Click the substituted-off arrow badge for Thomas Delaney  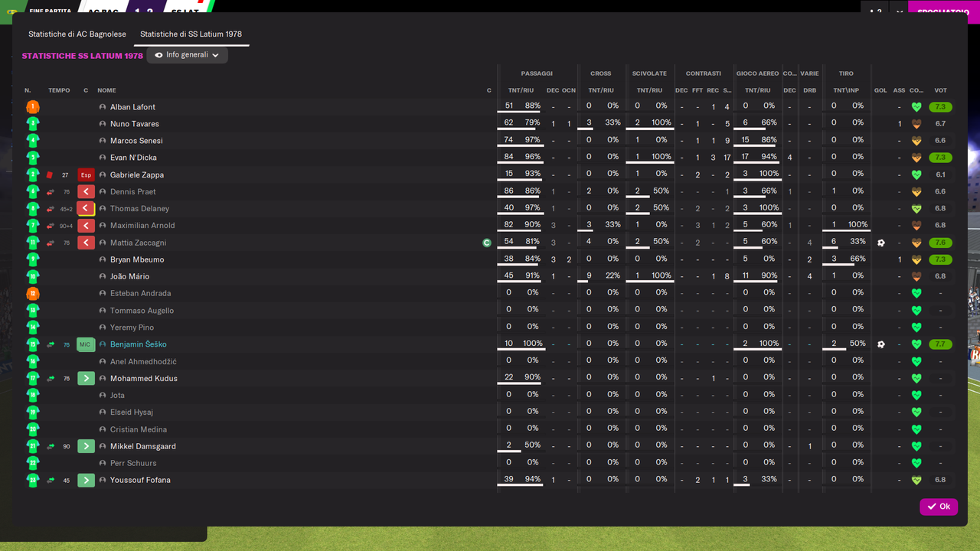pos(86,209)
